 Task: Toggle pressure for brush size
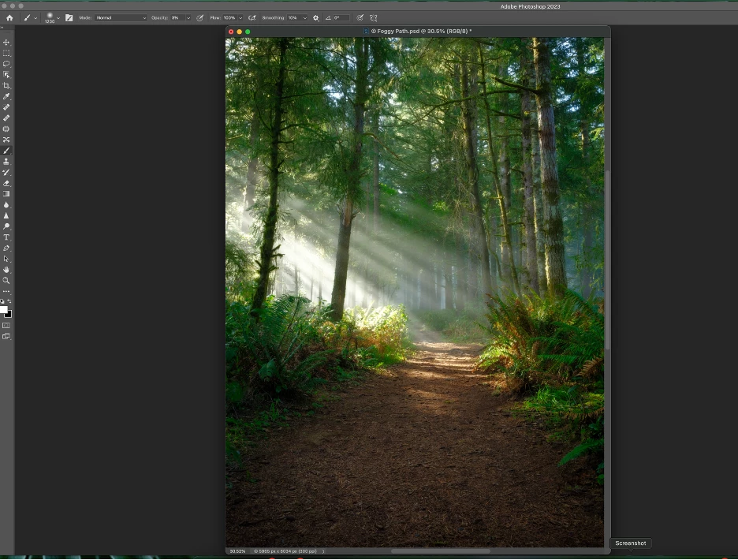(360, 18)
